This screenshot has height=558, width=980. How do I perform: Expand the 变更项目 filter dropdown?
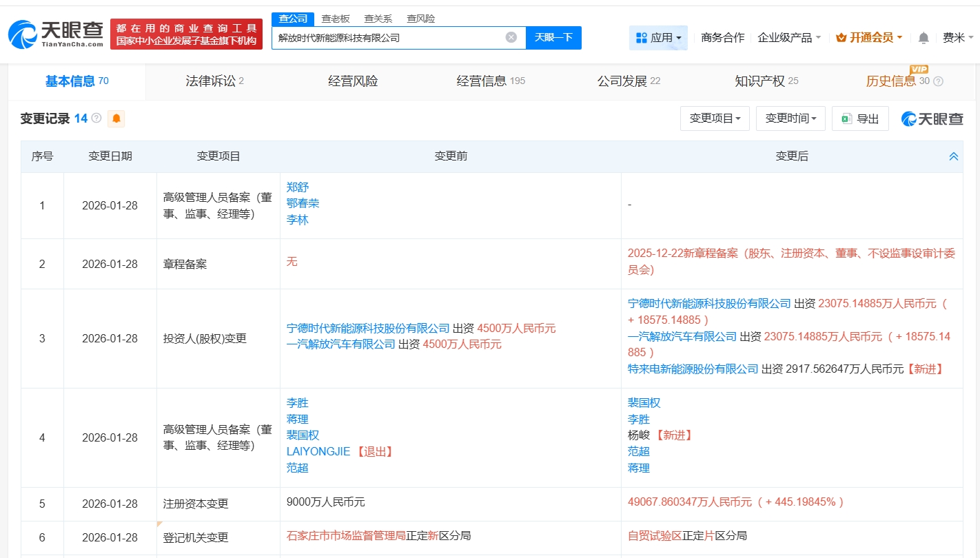click(715, 118)
